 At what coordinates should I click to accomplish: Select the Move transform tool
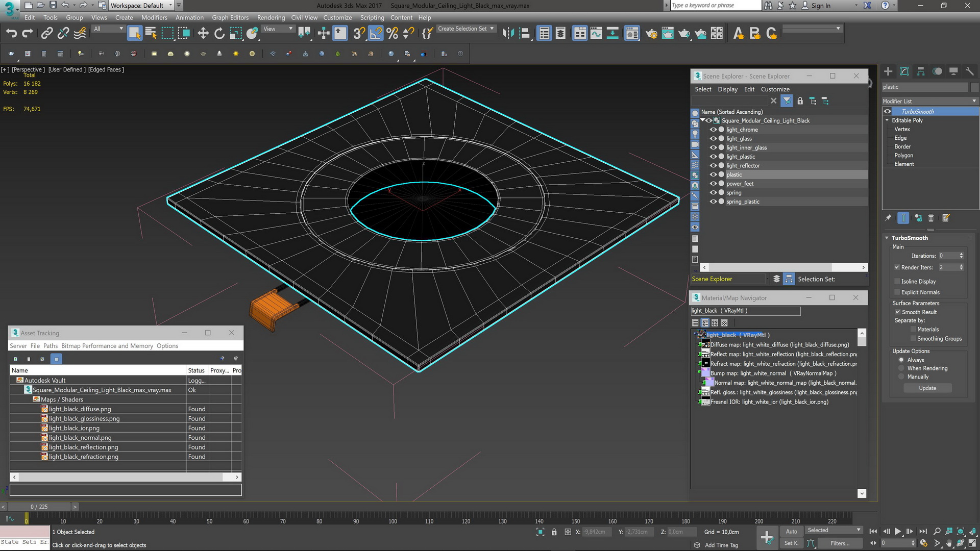pos(203,34)
